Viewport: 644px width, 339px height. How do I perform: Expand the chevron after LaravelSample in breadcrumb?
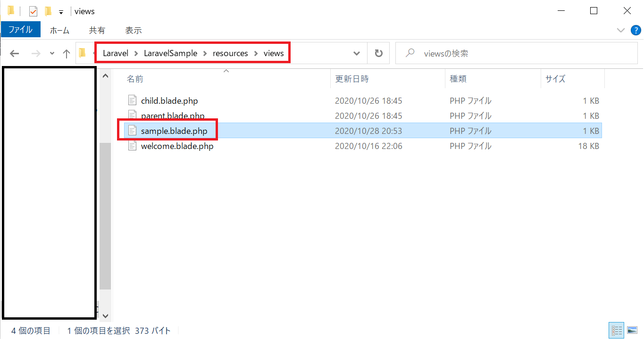click(x=205, y=53)
